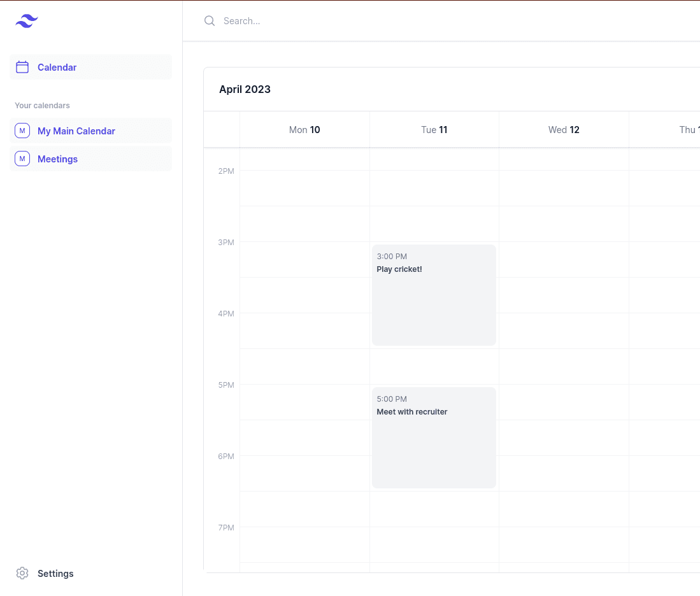The width and height of the screenshot is (700, 596).
Task: Open the Calendar navigation item
Action: coord(57,67)
